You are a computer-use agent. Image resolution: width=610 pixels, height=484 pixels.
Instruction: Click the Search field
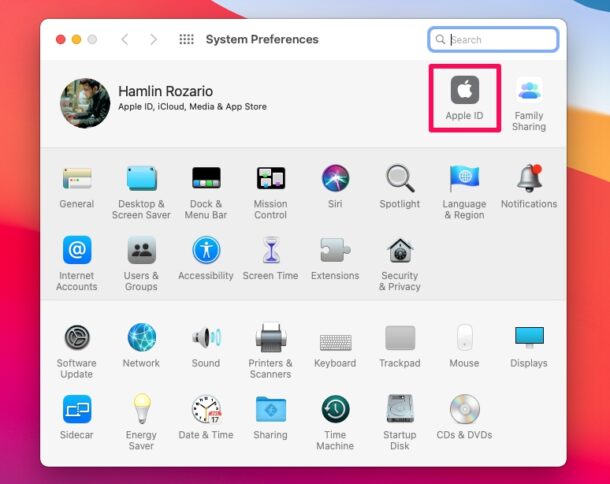pos(493,39)
